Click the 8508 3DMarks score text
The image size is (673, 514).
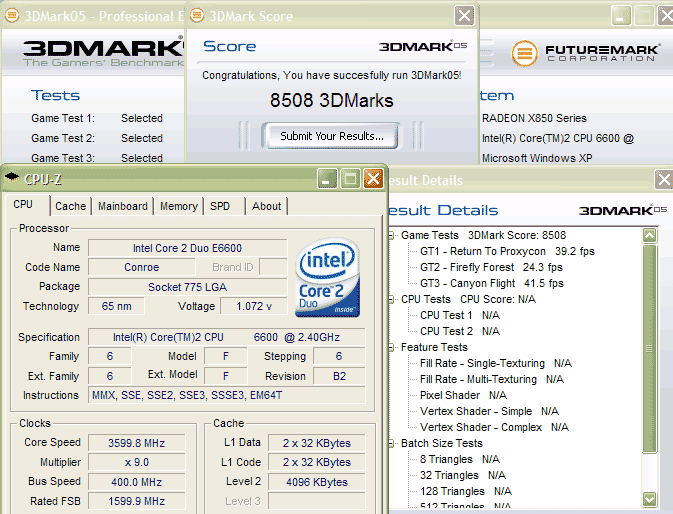pos(331,100)
